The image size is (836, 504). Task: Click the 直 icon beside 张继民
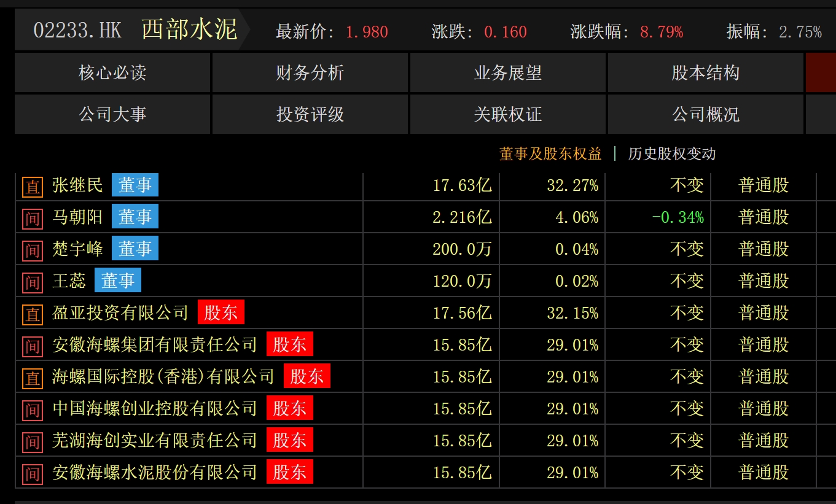(x=33, y=187)
